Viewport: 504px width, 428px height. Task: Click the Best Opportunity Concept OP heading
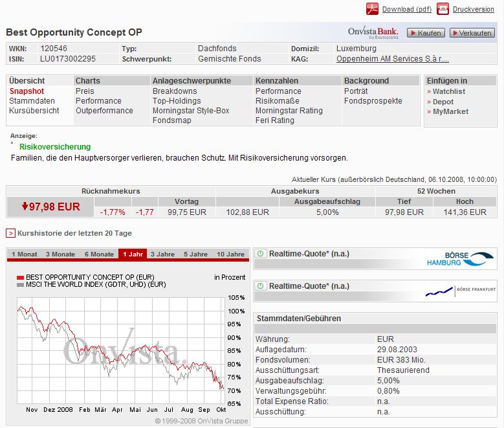74,32
